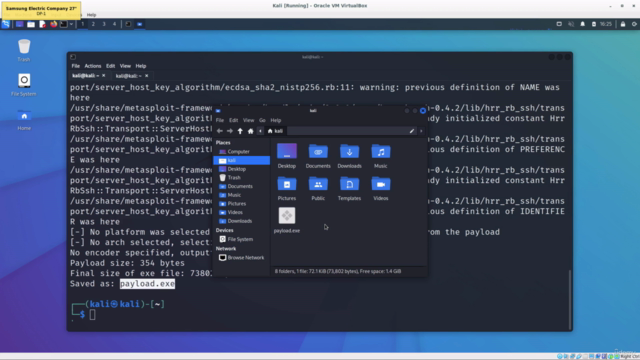Open the file manager Go menu
Viewport: 640px width, 360px height.
coord(262,120)
